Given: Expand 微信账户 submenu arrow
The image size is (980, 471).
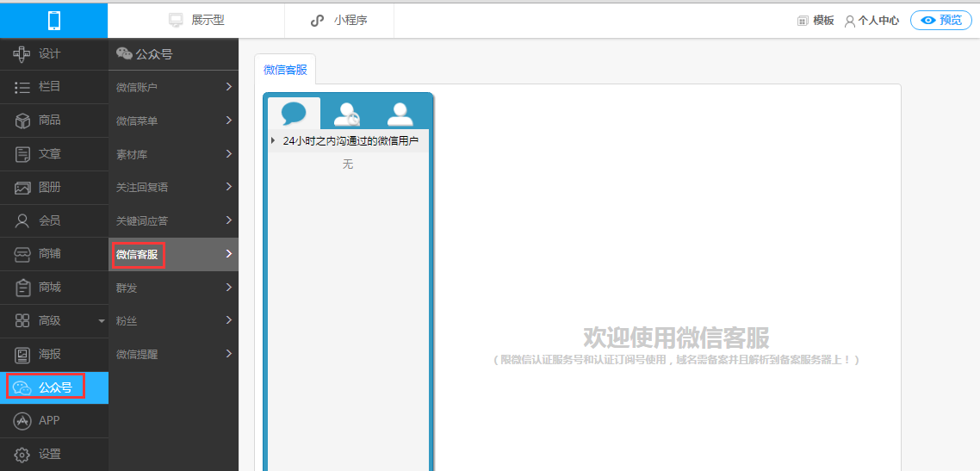Looking at the screenshot, I should point(229,87).
